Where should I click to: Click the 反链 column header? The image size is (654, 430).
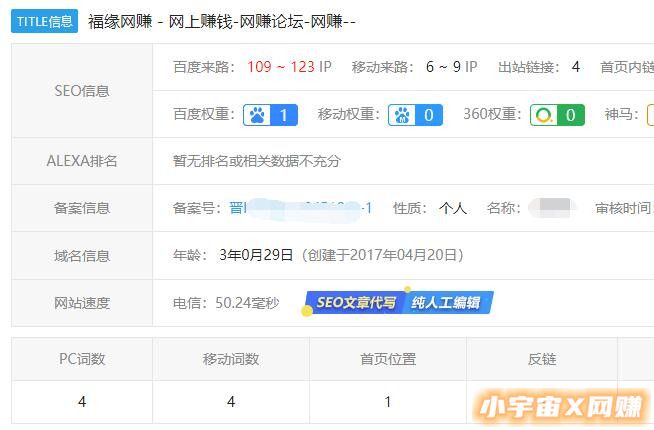542,359
